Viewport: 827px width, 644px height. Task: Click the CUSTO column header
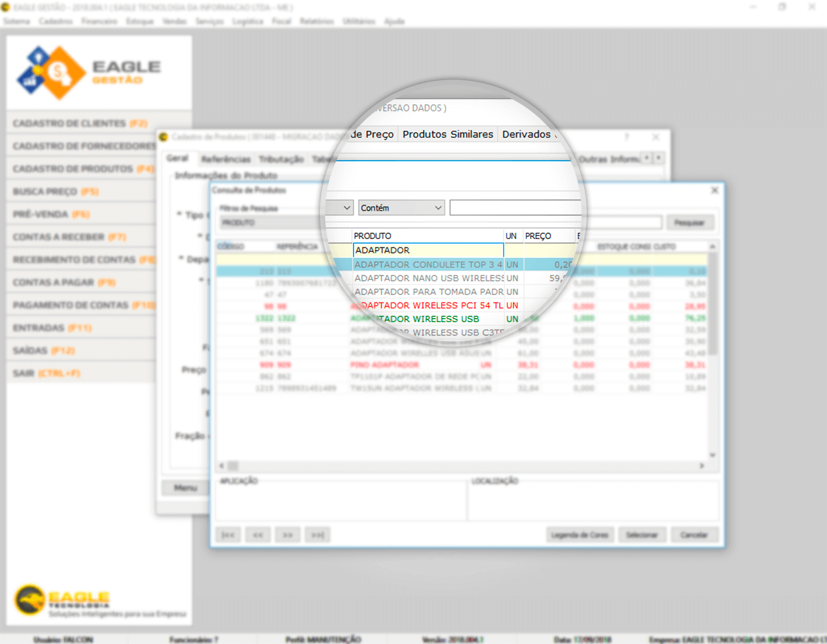tap(664, 246)
